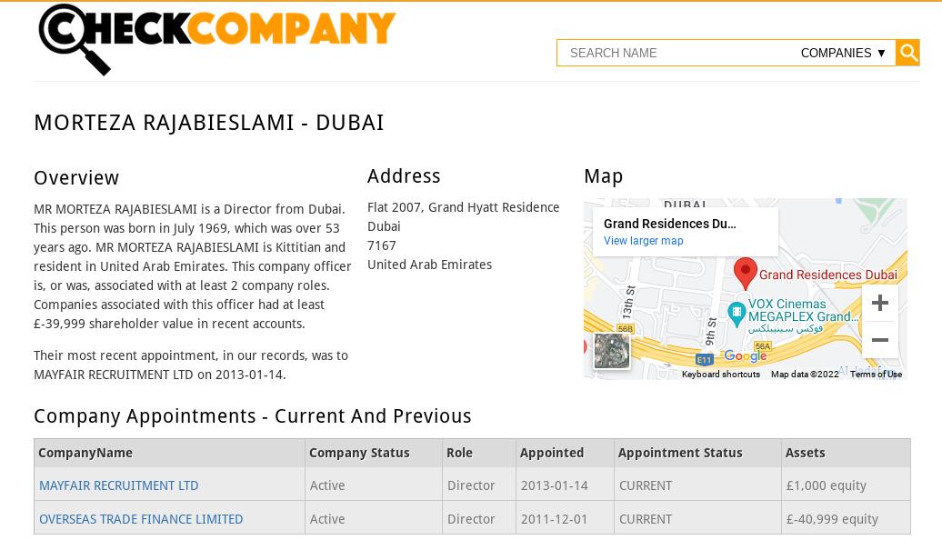942x560 pixels.
Task: Click the E11 highway marker on map
Action: (704, 360)
